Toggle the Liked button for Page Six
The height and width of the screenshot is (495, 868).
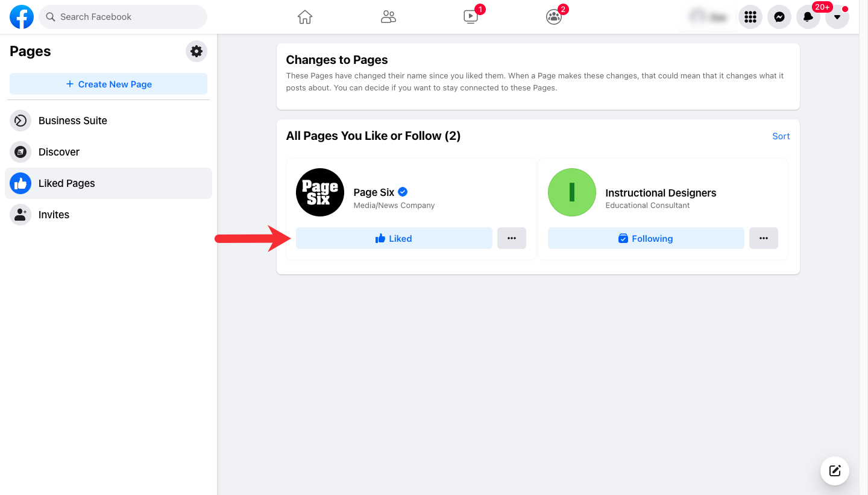pyautogui.click(x=394, y=238)
